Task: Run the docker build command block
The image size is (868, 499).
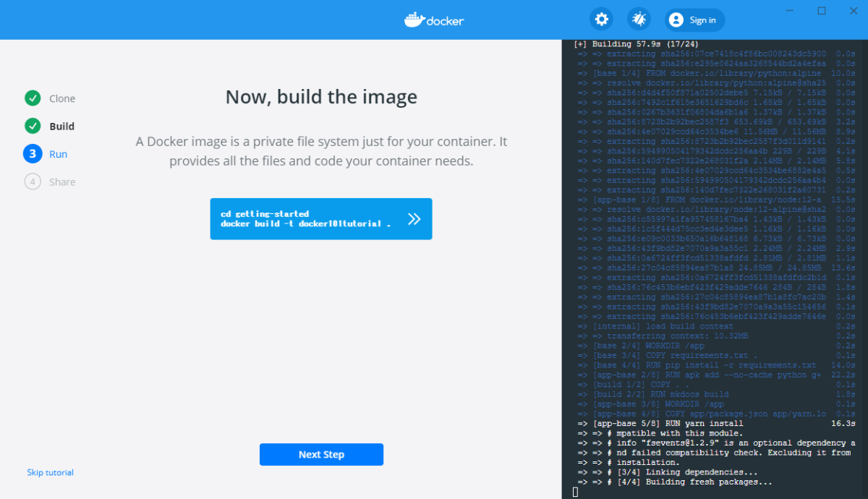Action: pyautogui.click(x=321, y=218)
